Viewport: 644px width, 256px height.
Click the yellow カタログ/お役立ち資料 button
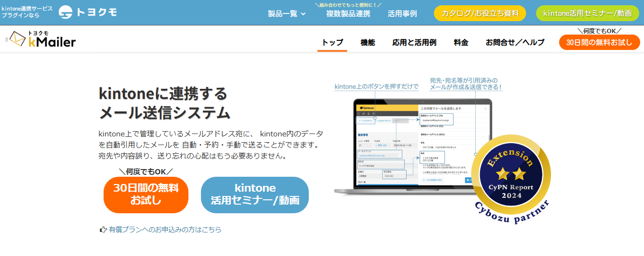pyautogui.click(x=480, y=13)
